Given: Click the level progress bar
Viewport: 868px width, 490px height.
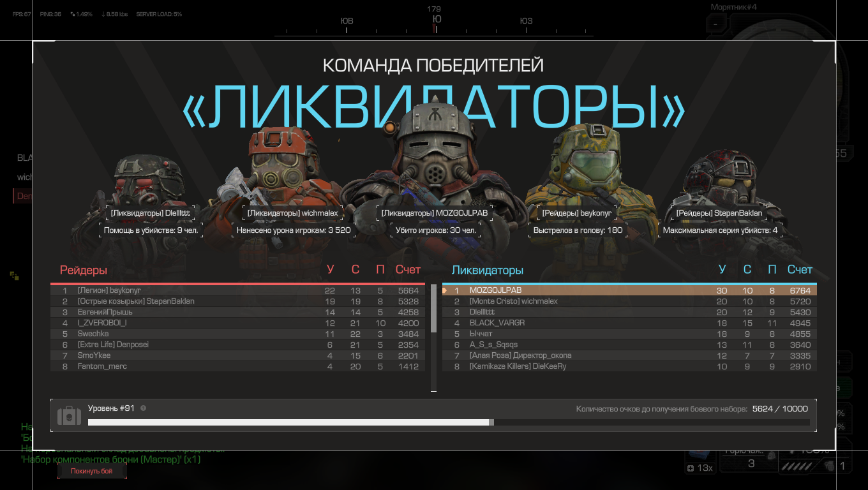Looking at the screenshot, I should pyautogui.click(x=449, y=422).
